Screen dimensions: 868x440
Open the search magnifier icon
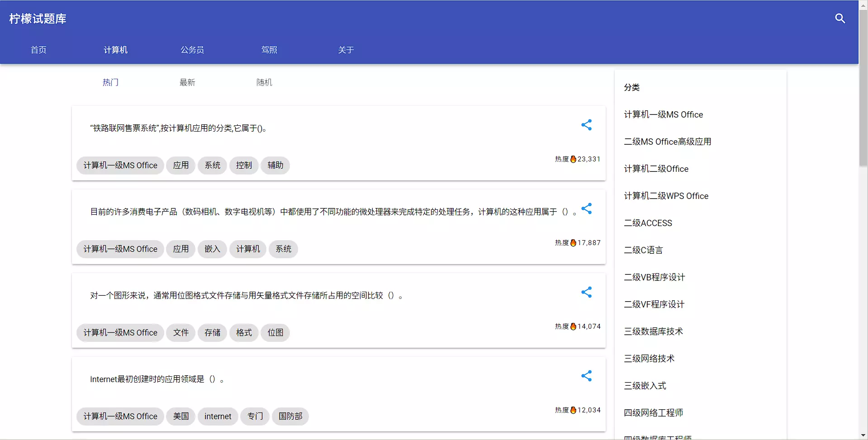[840, 19]
